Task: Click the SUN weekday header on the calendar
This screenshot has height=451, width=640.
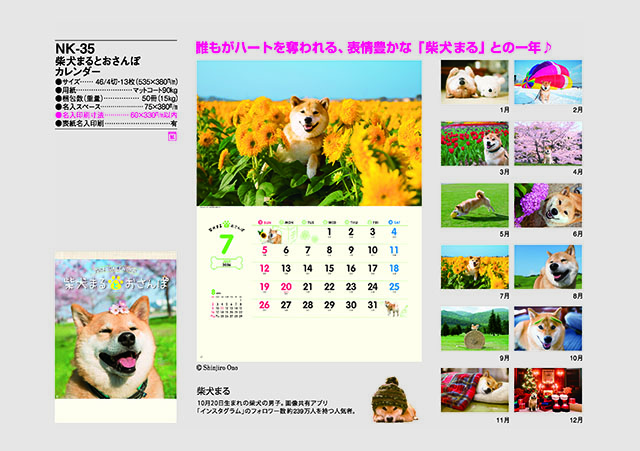Action: [x=264, y=222]
